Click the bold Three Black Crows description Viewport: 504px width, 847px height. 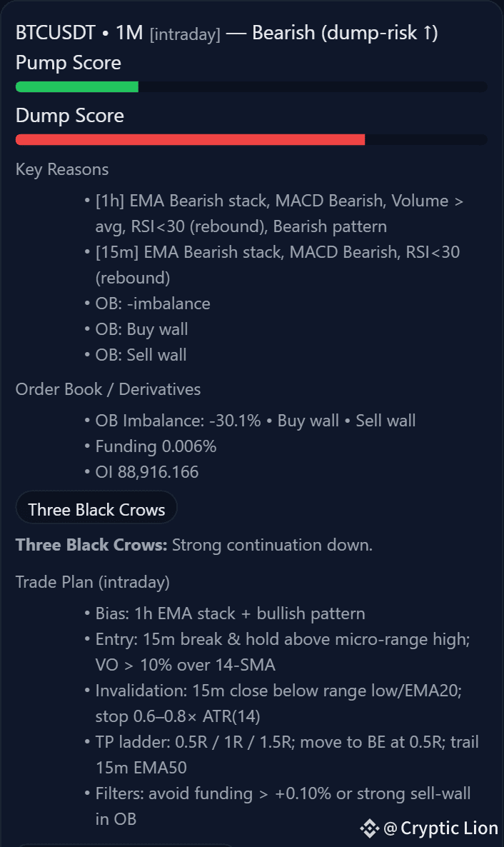coord(91,544)
